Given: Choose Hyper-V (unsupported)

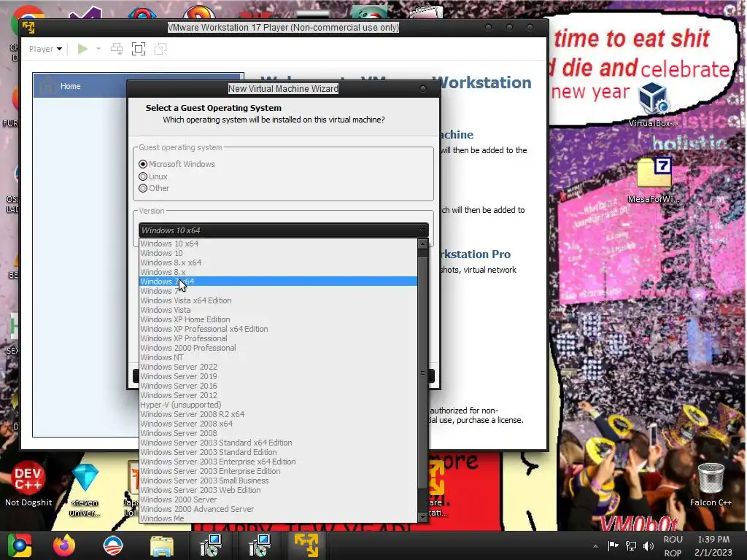Looking at the screenshot, I should click(278, 405).
